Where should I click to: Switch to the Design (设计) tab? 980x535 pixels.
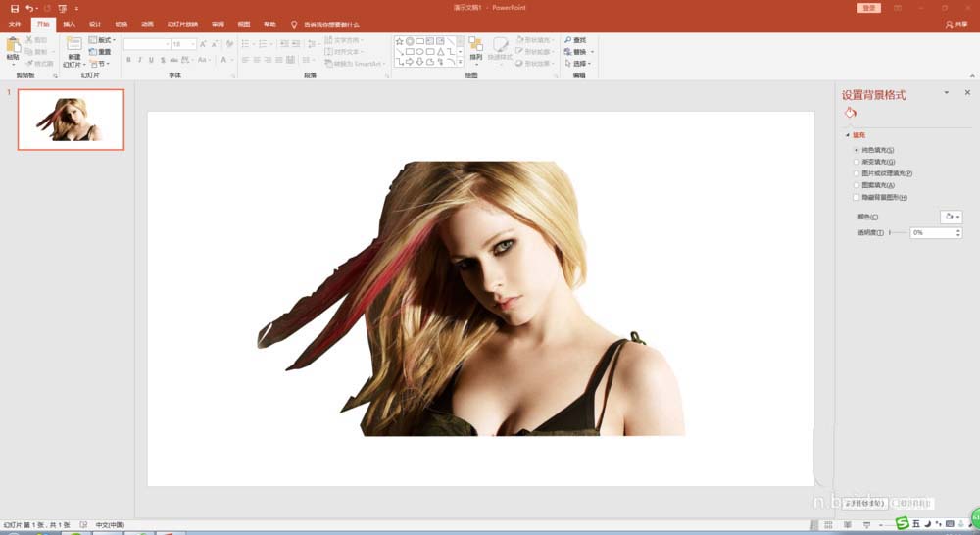click(x=95, y=24)
